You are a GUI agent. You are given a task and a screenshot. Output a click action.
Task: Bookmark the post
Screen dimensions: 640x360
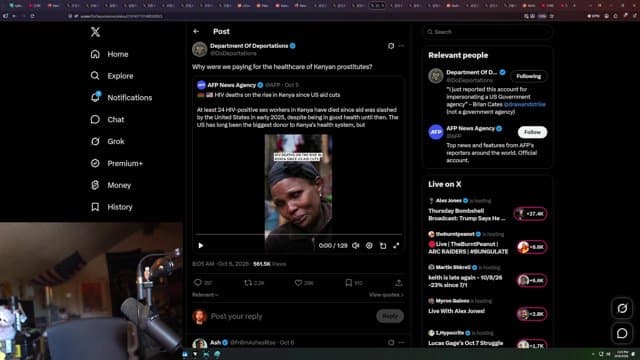pyautogui.click(x=349, y=282)
